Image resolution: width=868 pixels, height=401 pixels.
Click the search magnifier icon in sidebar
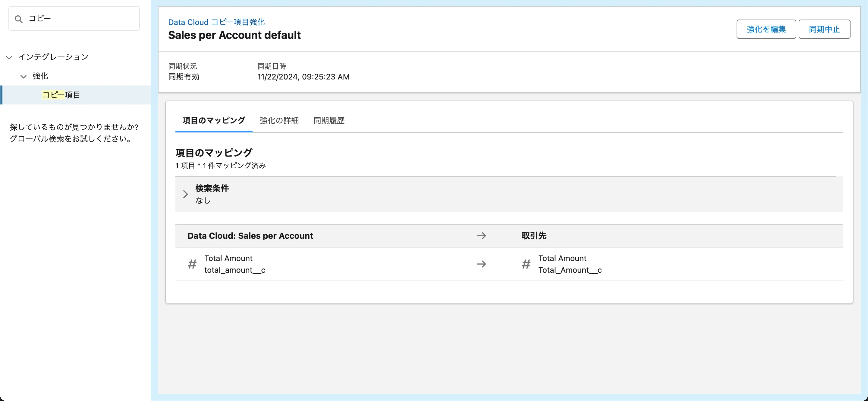(x=19, y=19)
